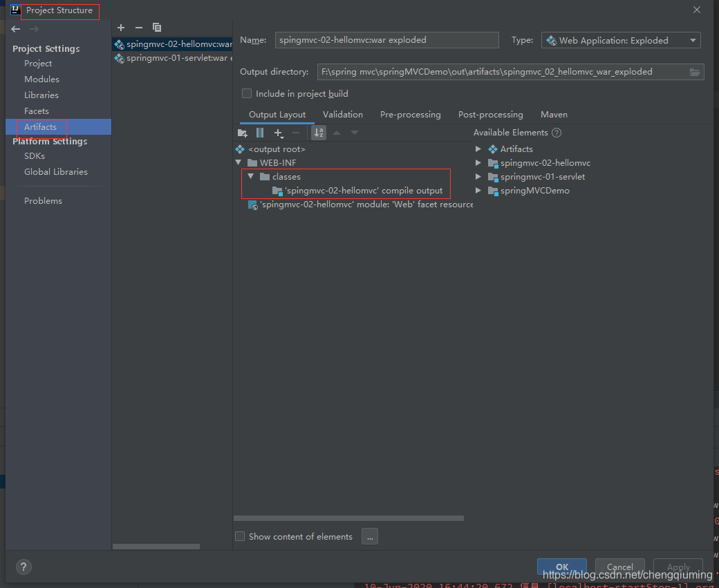Screen dimensions: 719x588
Task: Remove selected artifact with minus icon
Action: click(x=139, y=28)
